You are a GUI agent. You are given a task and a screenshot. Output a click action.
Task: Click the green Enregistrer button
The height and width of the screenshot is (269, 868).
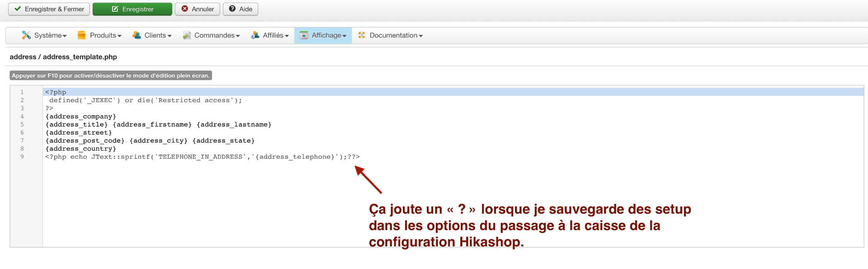coord(132,9)
